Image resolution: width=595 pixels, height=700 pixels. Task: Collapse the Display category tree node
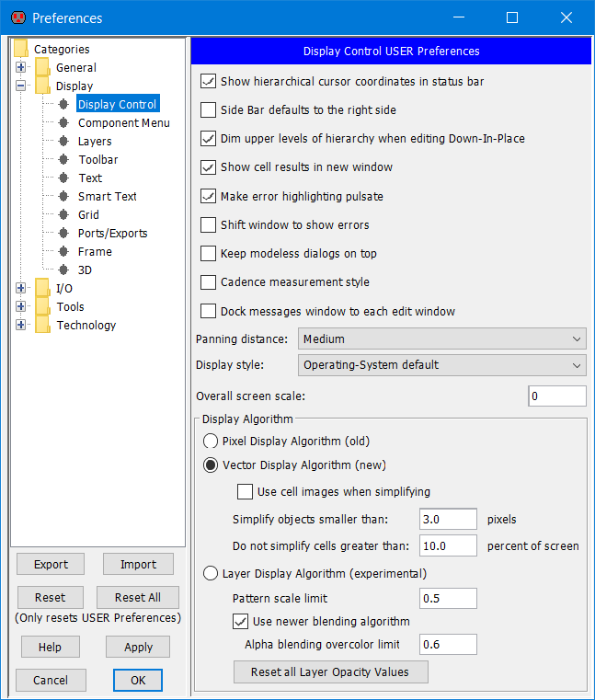(21, 86)
